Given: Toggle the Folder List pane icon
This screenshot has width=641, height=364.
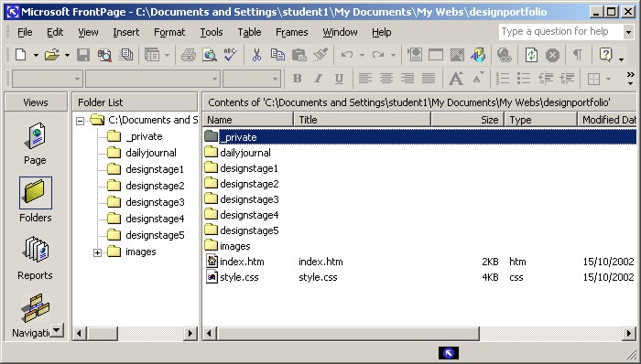Looking at the screenshot, I should point(152,55).
